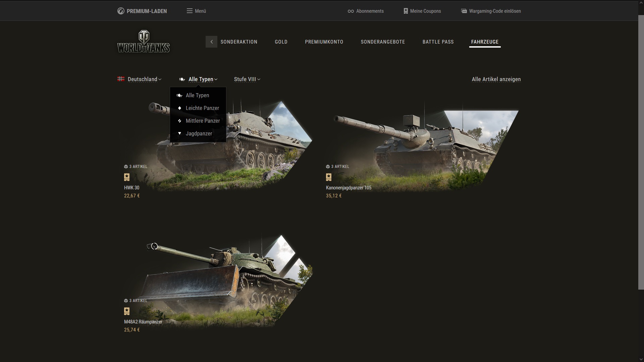
Task: Click the Abonnements infinity icon
Action: tap(351, 11)
